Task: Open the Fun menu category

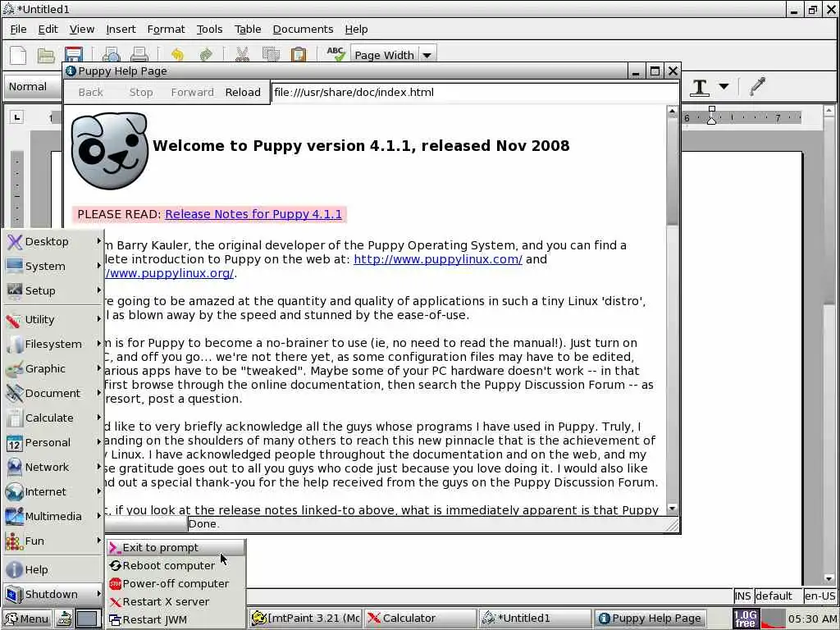Action: pyautogui.click(x=53, y=541)
